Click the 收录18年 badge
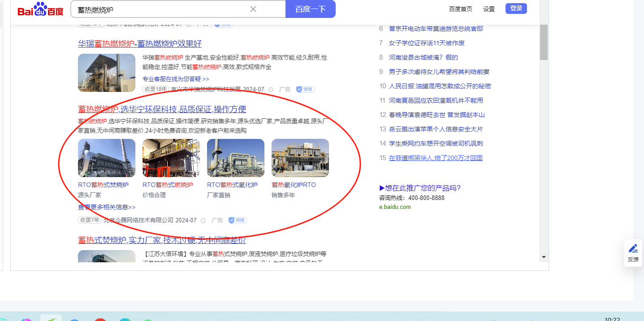644x321 pixels. (x=156, y=89)
